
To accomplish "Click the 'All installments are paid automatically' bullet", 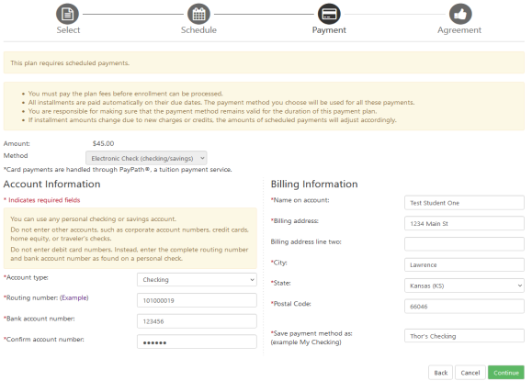I will tap(221, 103).
